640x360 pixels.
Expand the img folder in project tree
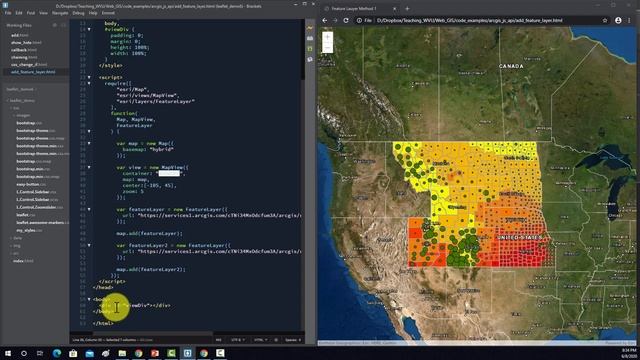click(x=16, y=246)
